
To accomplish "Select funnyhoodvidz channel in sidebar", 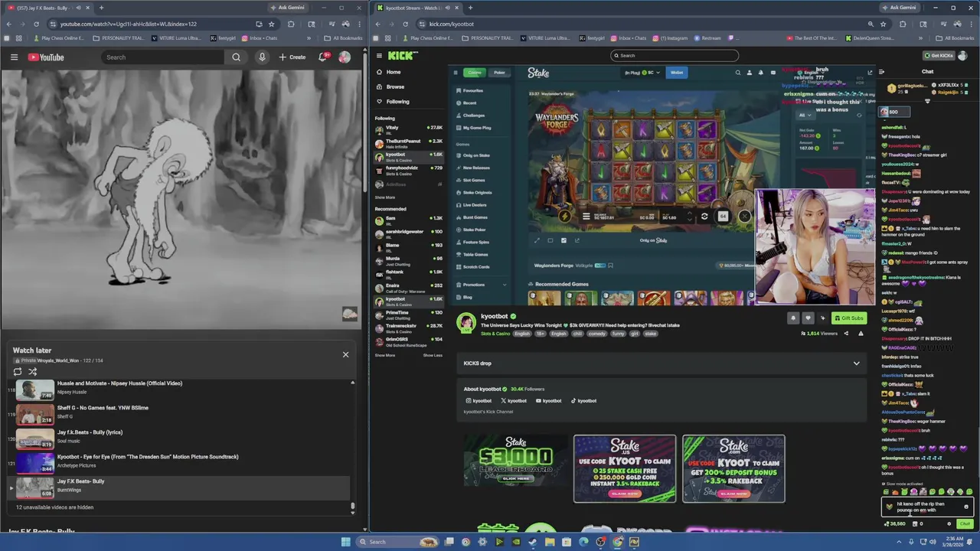I will click(408, 170).
